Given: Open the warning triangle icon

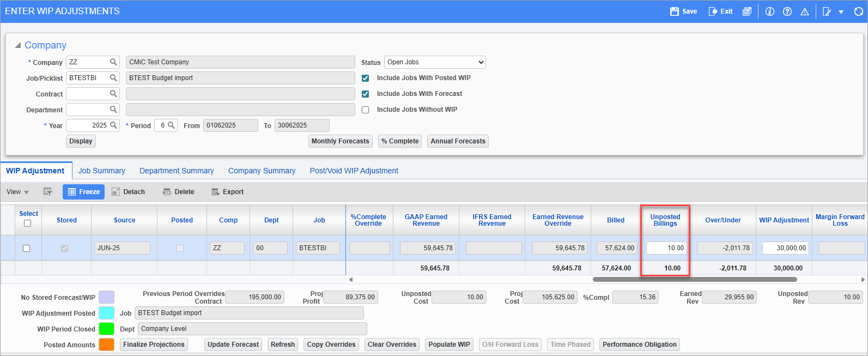Looking at the screenshot, I should point(805,11).
